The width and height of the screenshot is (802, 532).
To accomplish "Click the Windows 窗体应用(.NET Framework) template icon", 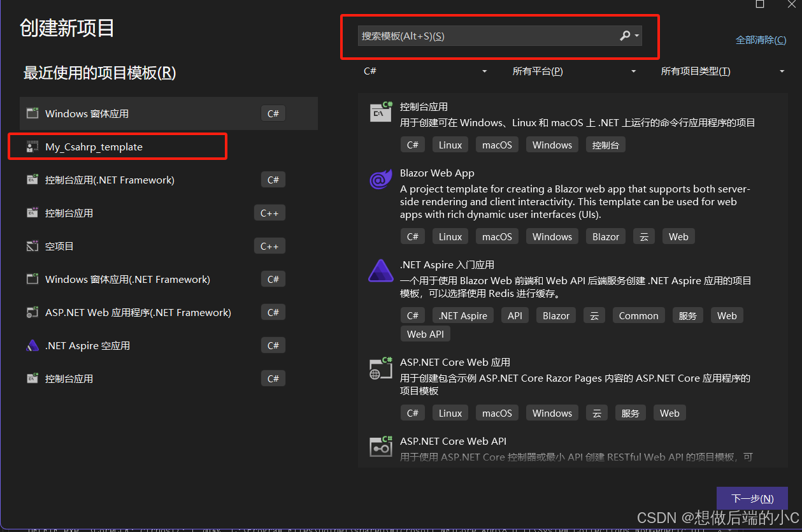I will [x=32, y=279].
